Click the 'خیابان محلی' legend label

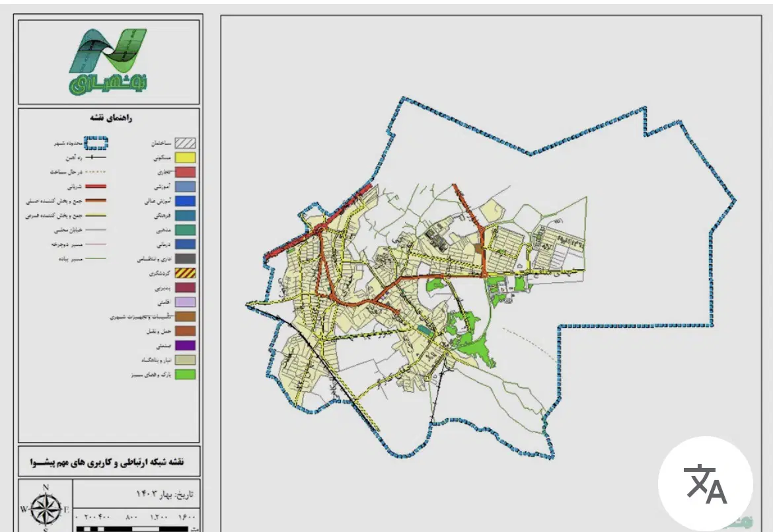click(x=68, y=230)
